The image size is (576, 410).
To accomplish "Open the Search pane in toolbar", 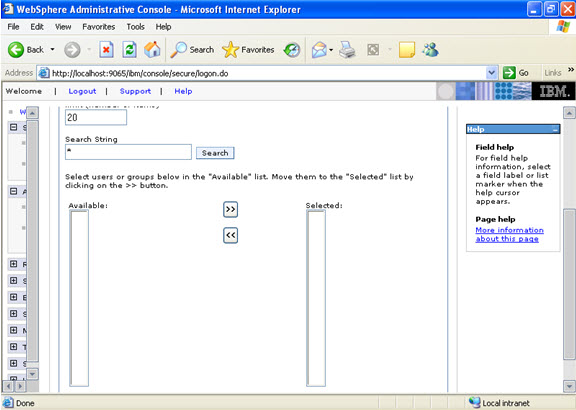I will click(192, 50).
